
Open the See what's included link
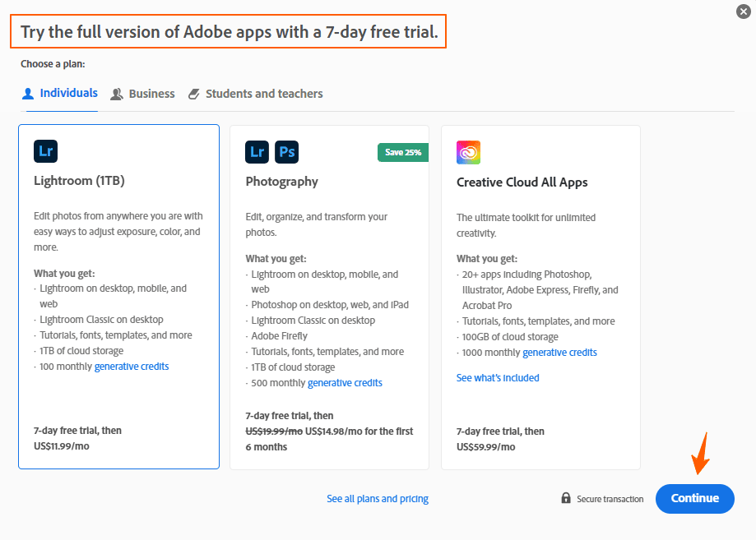click(x=498, y=377)
